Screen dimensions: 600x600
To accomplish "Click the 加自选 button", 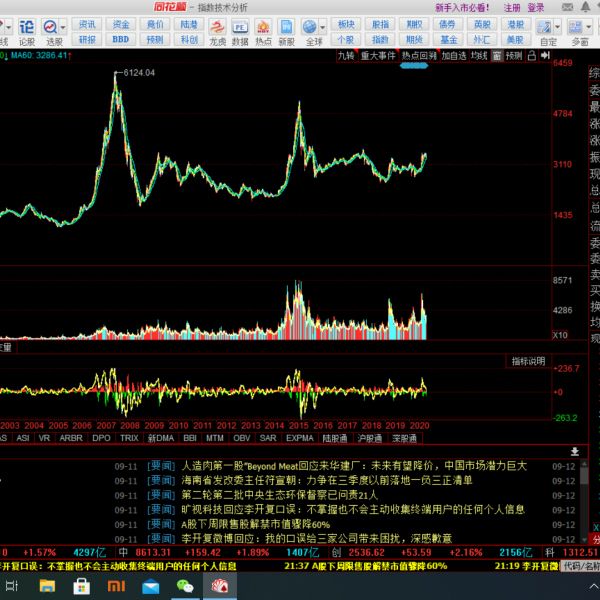I will click(x=454, y=56).
